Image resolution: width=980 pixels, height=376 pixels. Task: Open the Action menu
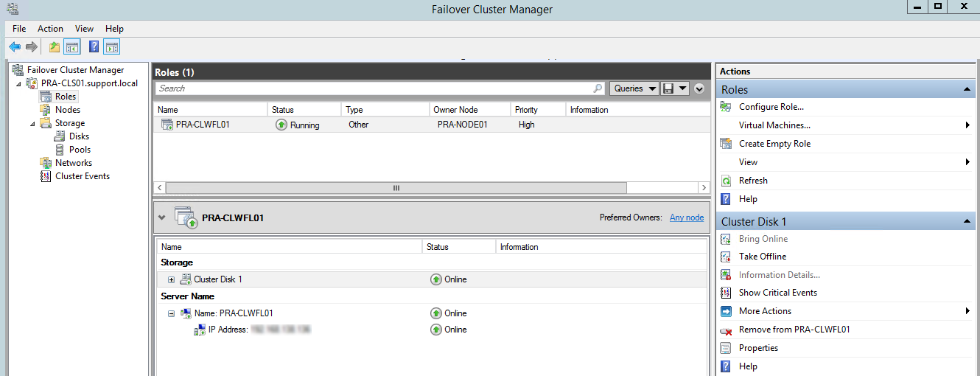[51, 29]
